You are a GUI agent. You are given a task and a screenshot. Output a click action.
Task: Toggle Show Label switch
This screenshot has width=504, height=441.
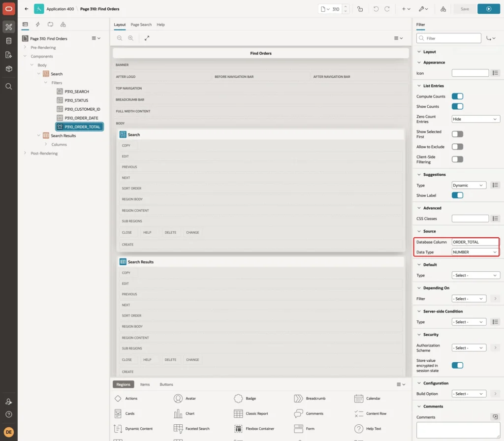coord(457,195)
